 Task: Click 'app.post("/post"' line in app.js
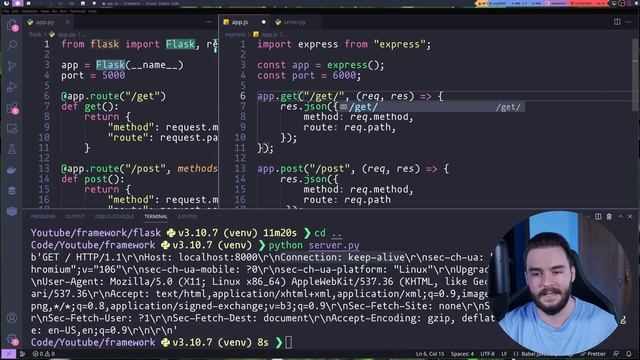(303, 169)
